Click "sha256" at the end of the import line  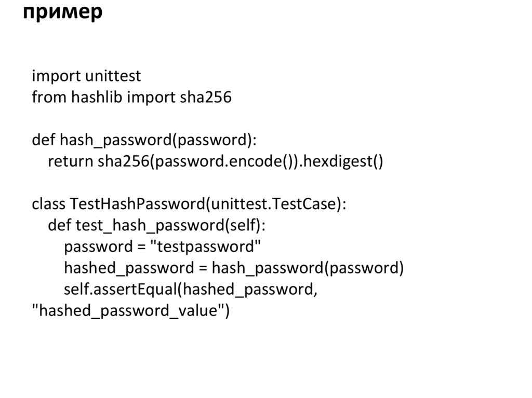205,97
